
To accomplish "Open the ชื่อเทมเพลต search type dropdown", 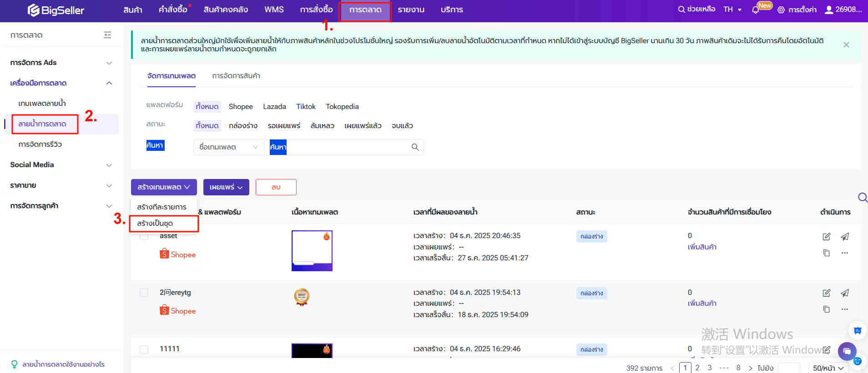I will [228, 147].
